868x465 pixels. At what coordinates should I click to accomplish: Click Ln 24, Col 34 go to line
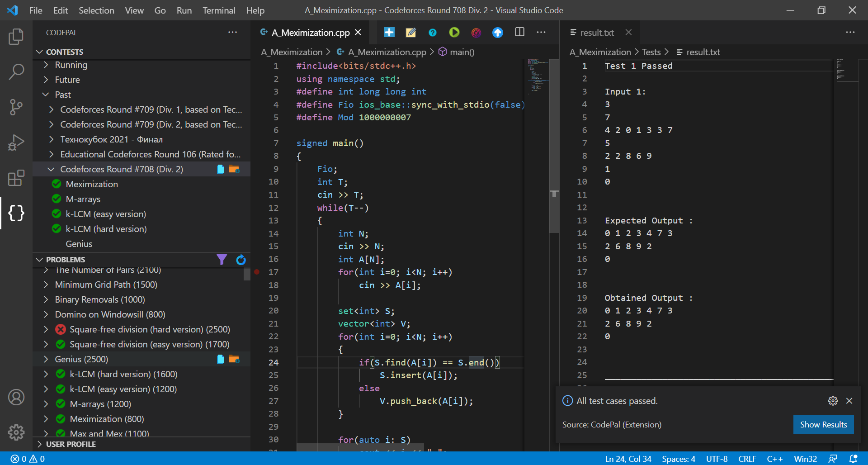pos(628,459)
